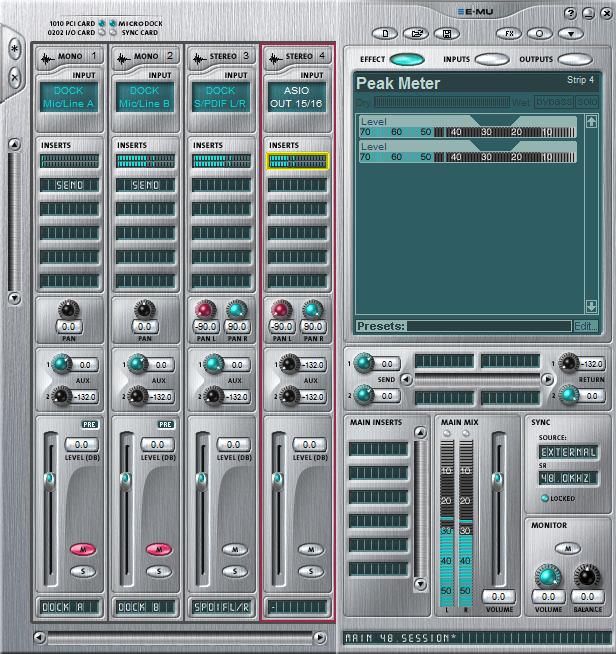Viewport: 616px width, 654px height.
Task: Click the strip 4 scribble name field
Action: [x=297, y=607]
